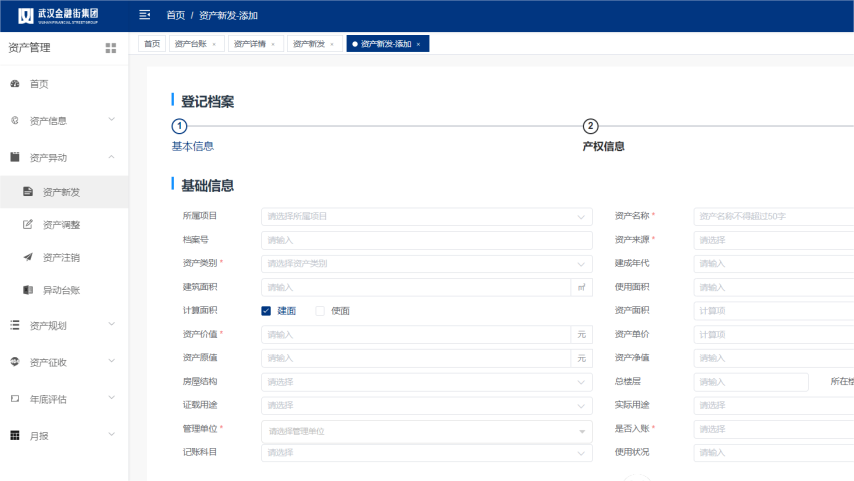854x481 pixels.
Task: Toggle the sidebar collapse hamburger icon
Action: click(x=144, y=15)
